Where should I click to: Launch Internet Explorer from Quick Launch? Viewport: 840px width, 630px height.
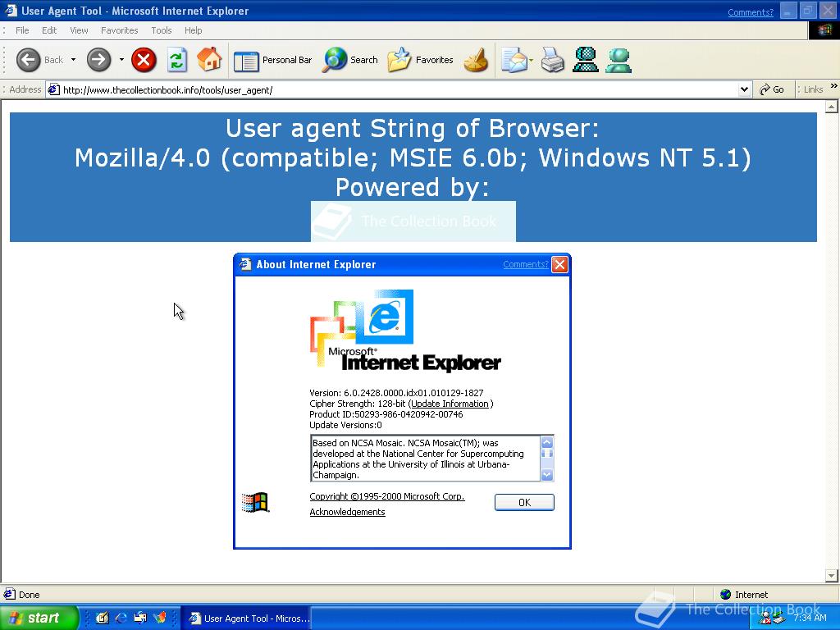click(x=121, y=618)
